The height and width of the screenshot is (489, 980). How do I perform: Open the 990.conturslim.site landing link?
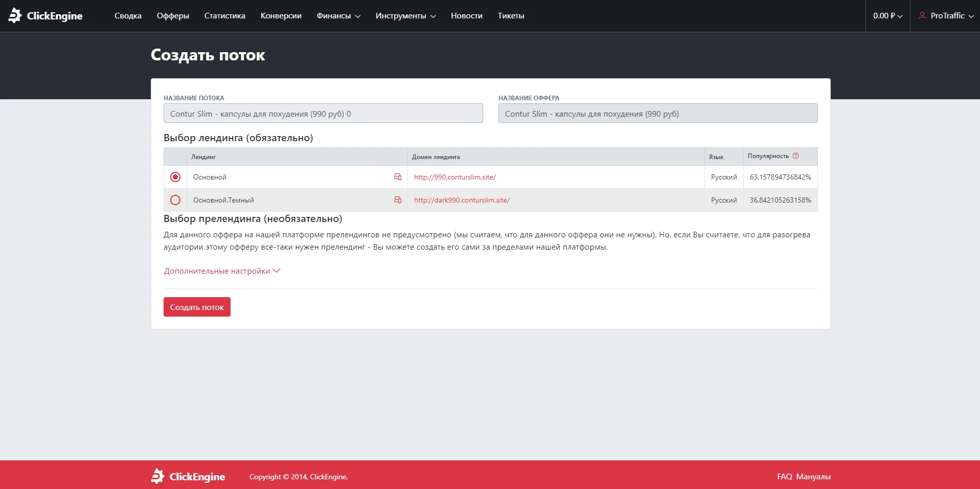[x=455, y=177]
